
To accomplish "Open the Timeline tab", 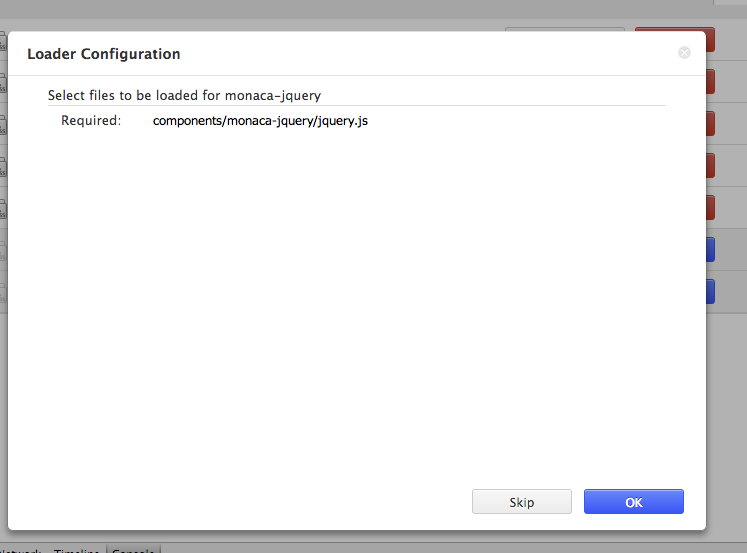I will pyautogui.click(x=76, y=550).
